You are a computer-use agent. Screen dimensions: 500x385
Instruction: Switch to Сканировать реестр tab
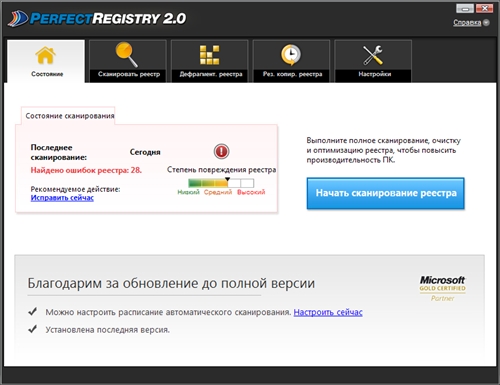point(129,74)
